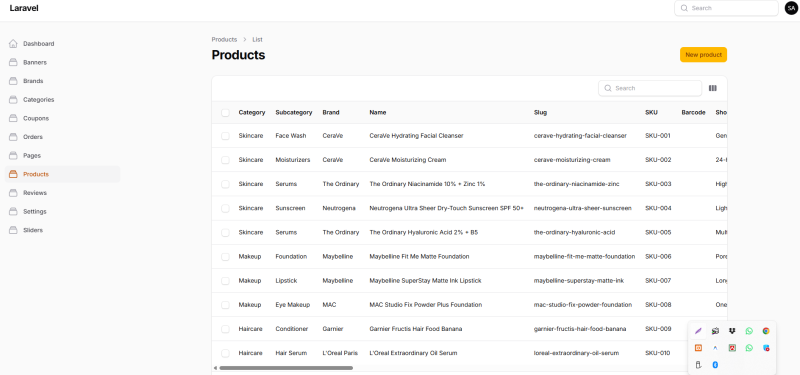Tick the select-all checkbox in table header
This screenshot has height=375, width=800.
click(226, 113)
